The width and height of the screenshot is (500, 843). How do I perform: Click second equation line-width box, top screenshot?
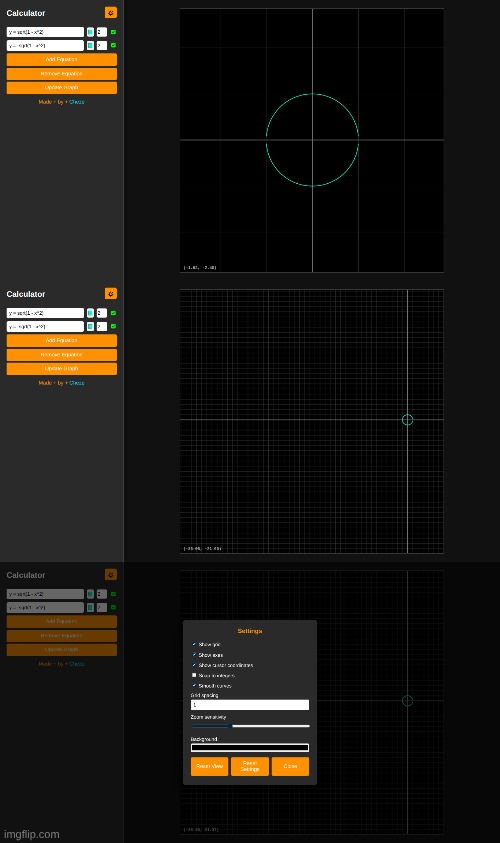point(102,46)
